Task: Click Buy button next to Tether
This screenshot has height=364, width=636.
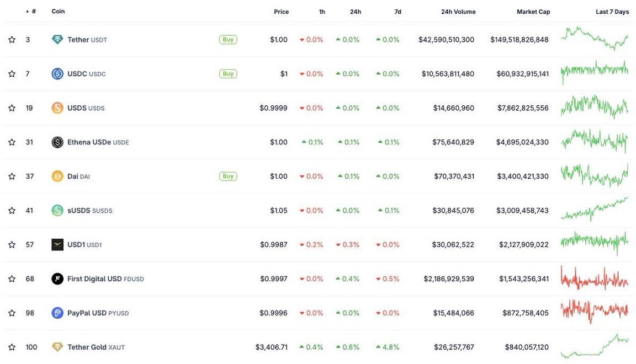Action: coord(228,39)
